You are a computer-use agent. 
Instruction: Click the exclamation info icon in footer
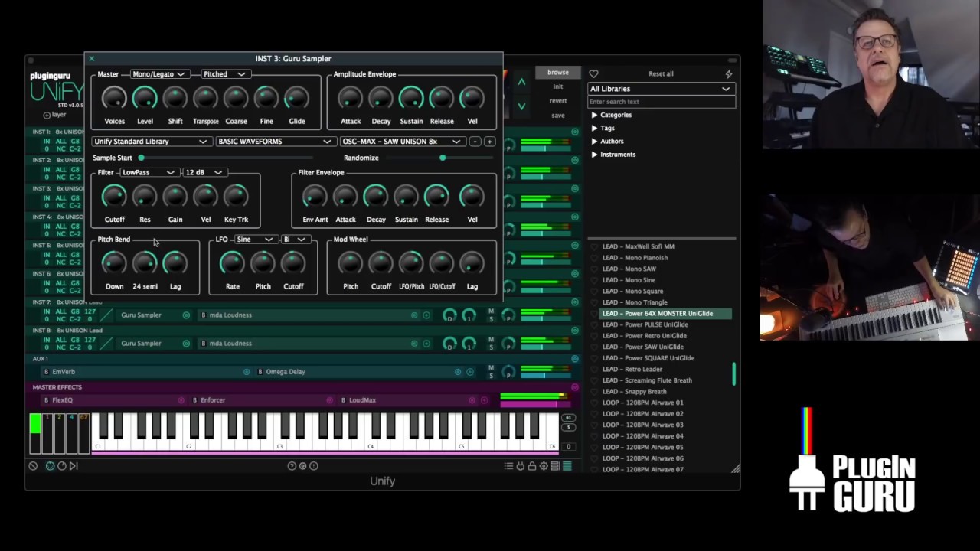click(313, 465)
